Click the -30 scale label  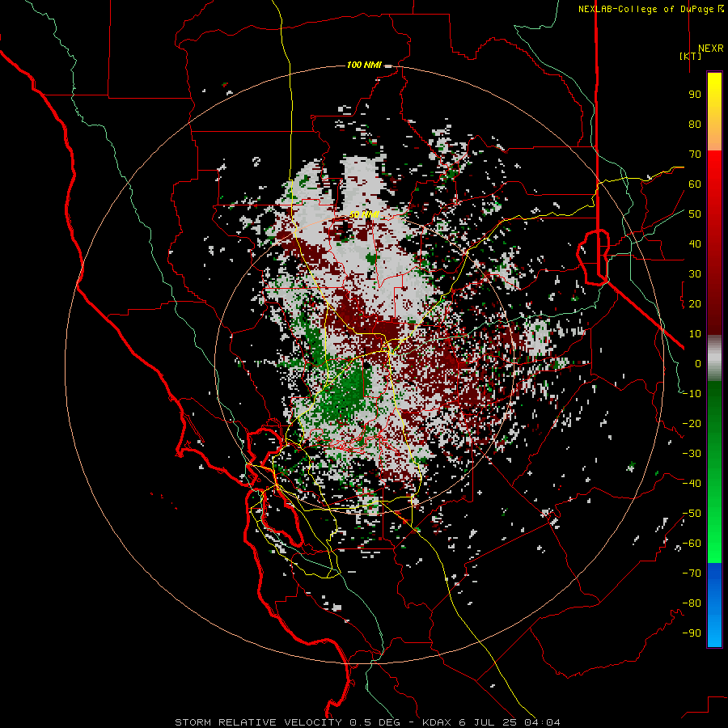coord(692,454)
